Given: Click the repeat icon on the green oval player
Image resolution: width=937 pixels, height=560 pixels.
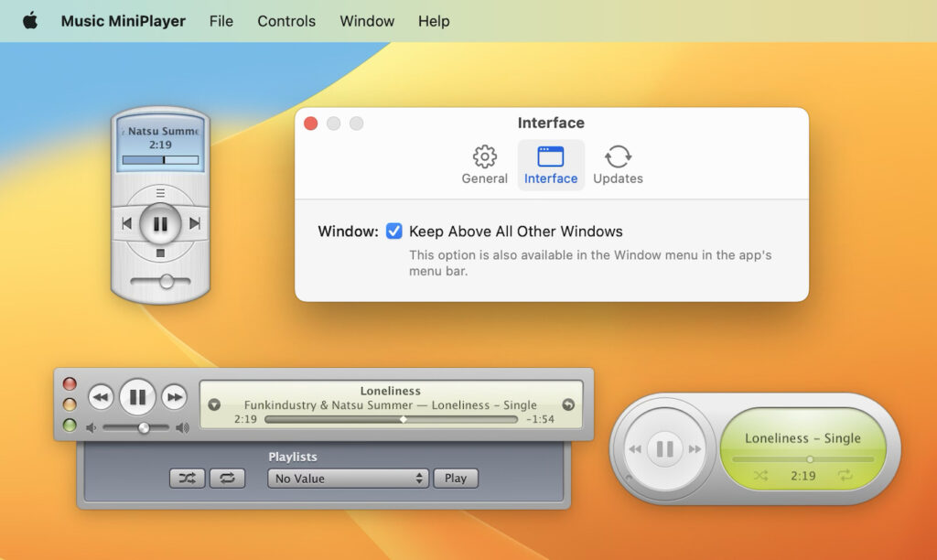Looking at the screenshot, I should (x=845, y=476).
